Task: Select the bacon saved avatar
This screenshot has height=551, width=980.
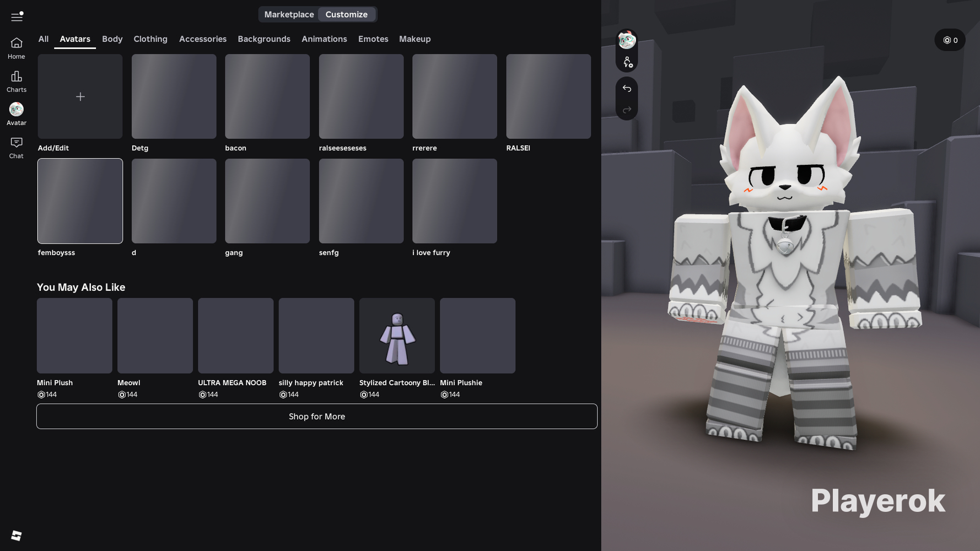Action: tap(267, 96)
